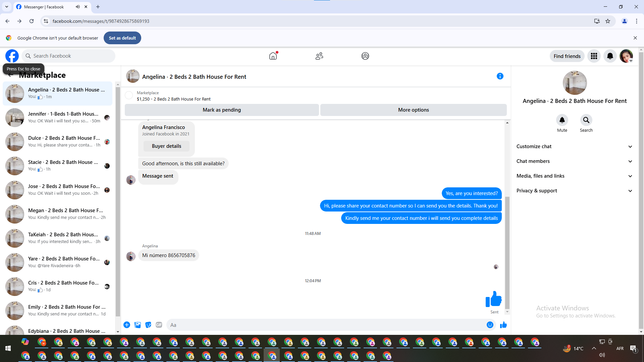Reload the page
Image resolution: width=644 pixels, height=362 pixels.
pyautogui.click(x=32, y=21)
